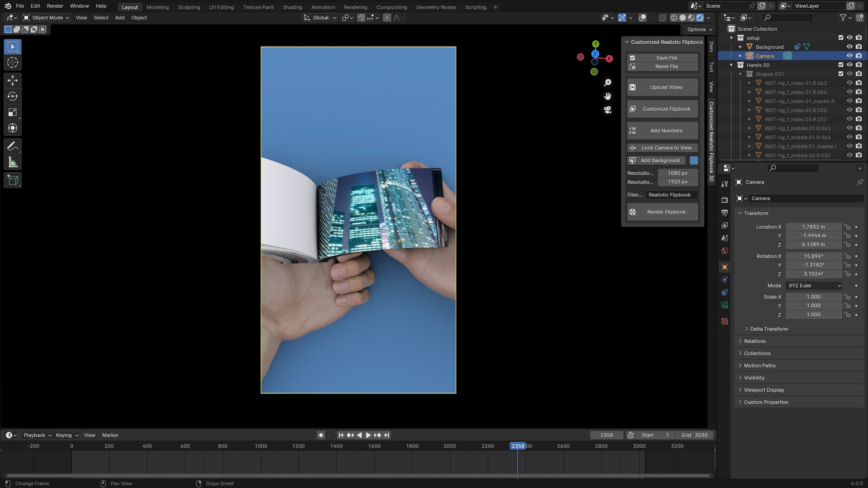
Task: Toggle the Save File checkbox
Action: coord(632,58)
